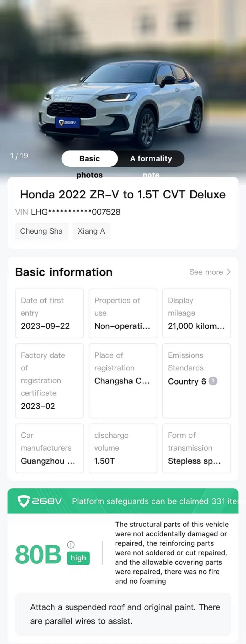Open the Properties of use card

[x=123, y=313]
